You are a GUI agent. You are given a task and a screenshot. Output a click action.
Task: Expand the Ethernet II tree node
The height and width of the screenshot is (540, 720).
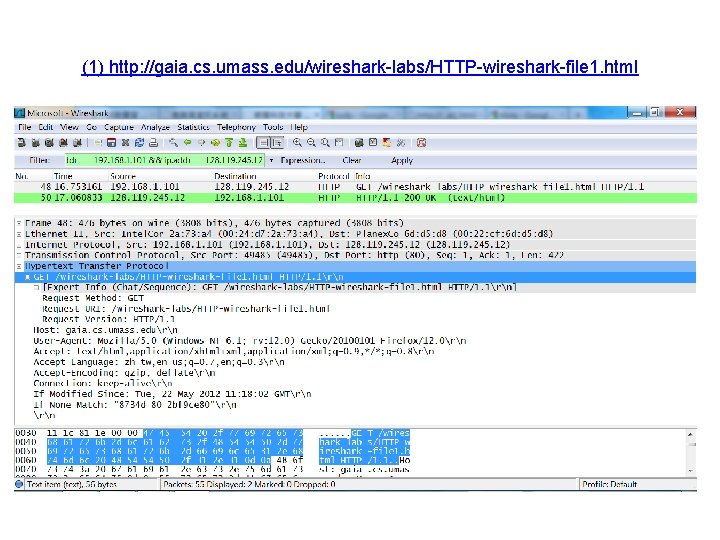pos(19,234)
